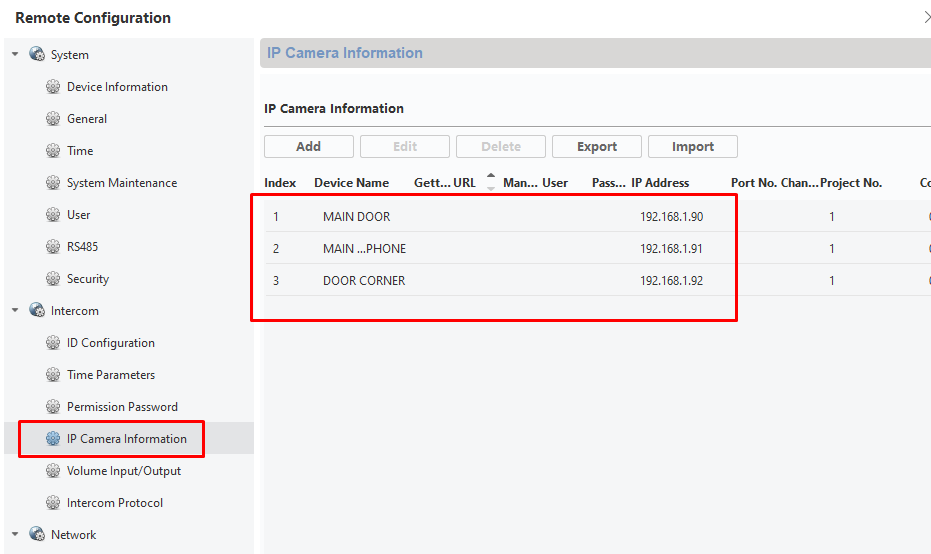Image resolution: width=931 pixels, height=554 pixels.
Task: Click the System Maintenance gear icon
Action: coord(53,183)
